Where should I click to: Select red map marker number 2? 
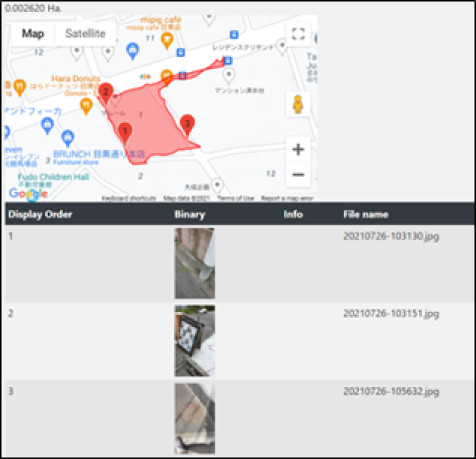pyautogui.click(x=106, y=92)
